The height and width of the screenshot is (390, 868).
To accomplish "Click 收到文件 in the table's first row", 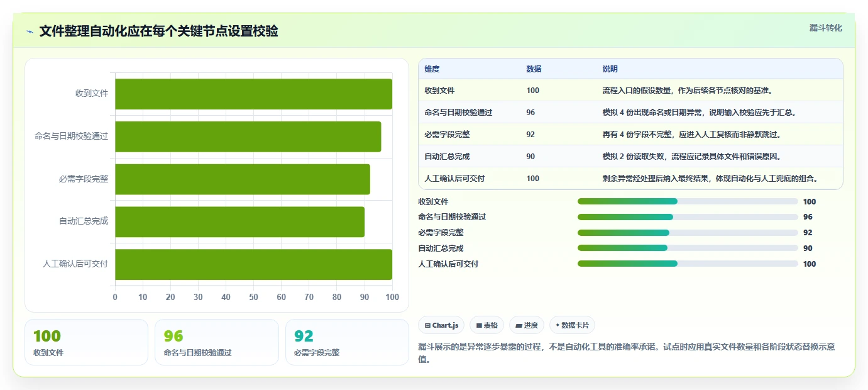I will click(439, 91).
